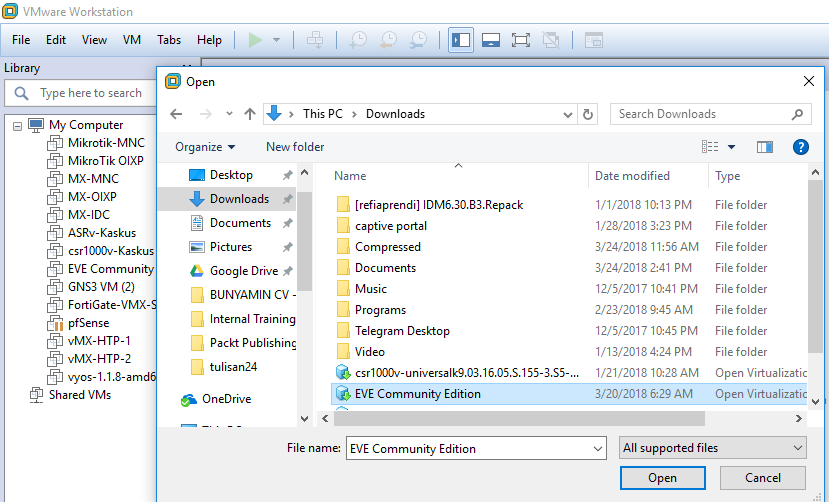Click the Cancel button
Screen dimensions: 829x502
click(762, 478)
